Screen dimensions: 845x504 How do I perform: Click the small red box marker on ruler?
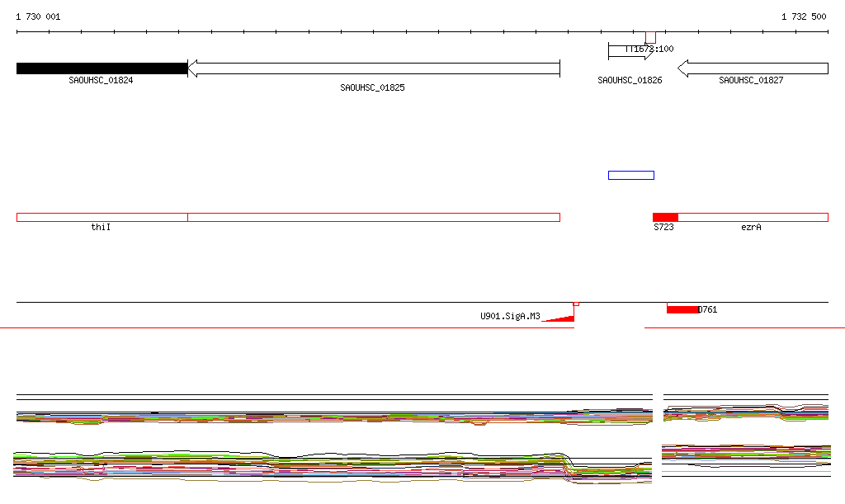click(650, 38)
